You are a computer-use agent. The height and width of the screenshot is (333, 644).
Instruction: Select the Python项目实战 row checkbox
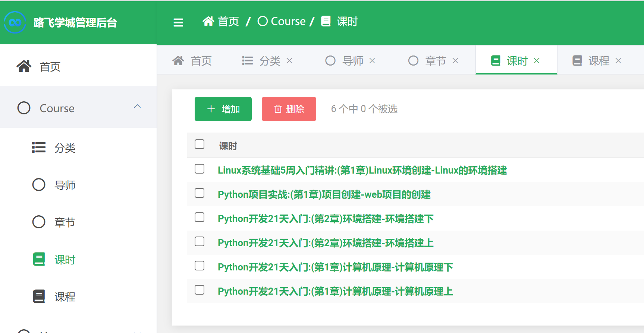[x=200, y=193]
